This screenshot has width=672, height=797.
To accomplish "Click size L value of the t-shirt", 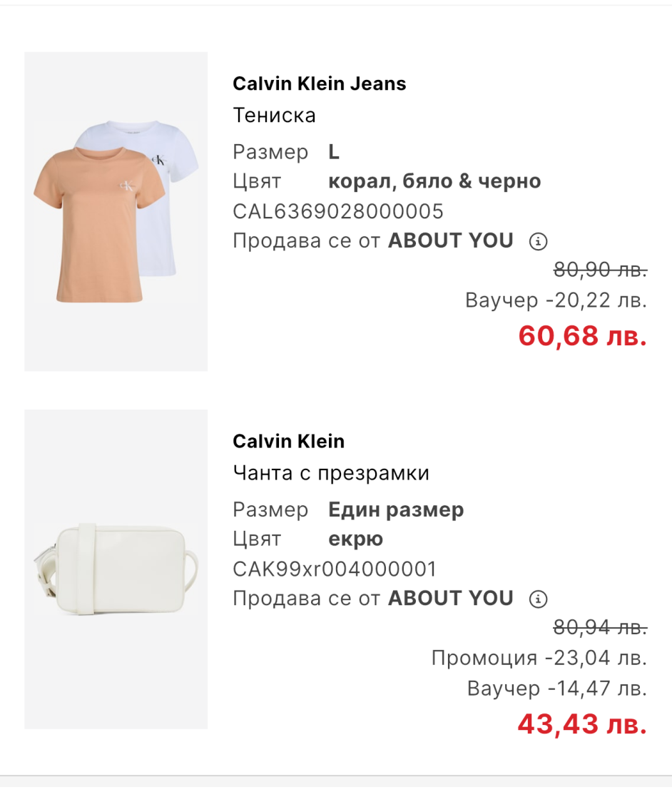I will [333, 152].
